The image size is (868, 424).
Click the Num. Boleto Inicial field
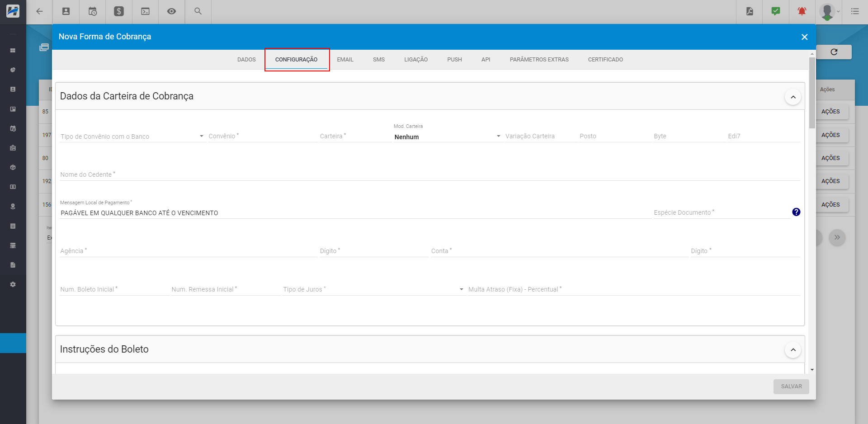pos(114,289)
